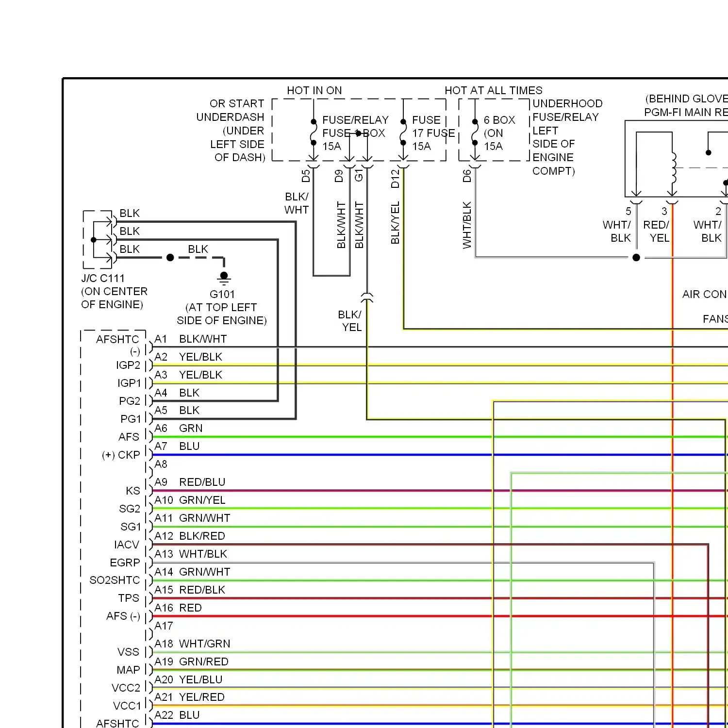Select the G101 ground label
This screenshot has width=728, height=728.
tap(222, 294)
